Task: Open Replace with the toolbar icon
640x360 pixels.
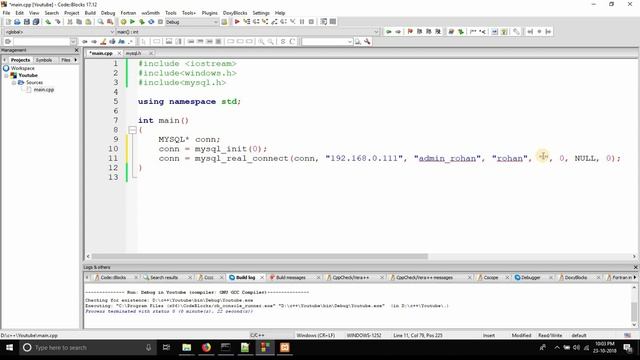Action: [110, 22]
